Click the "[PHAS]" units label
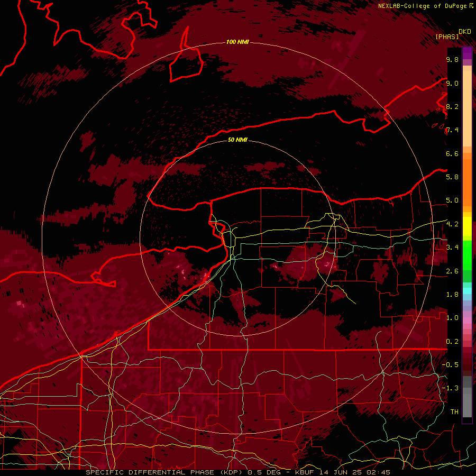 point(447,37)
